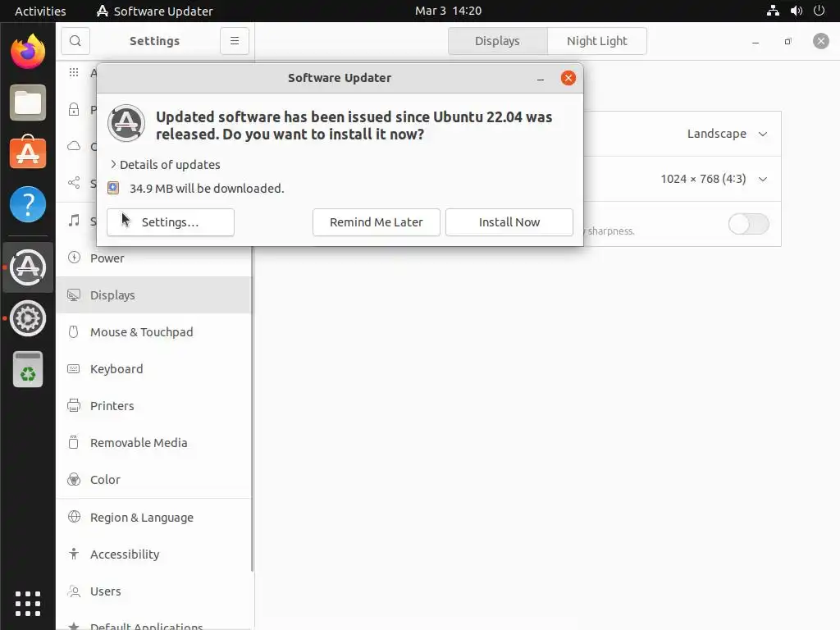This screenshot has height=630, width=840.
Task: Select Displays in Settings sidebar
Action: coord(153,295)
